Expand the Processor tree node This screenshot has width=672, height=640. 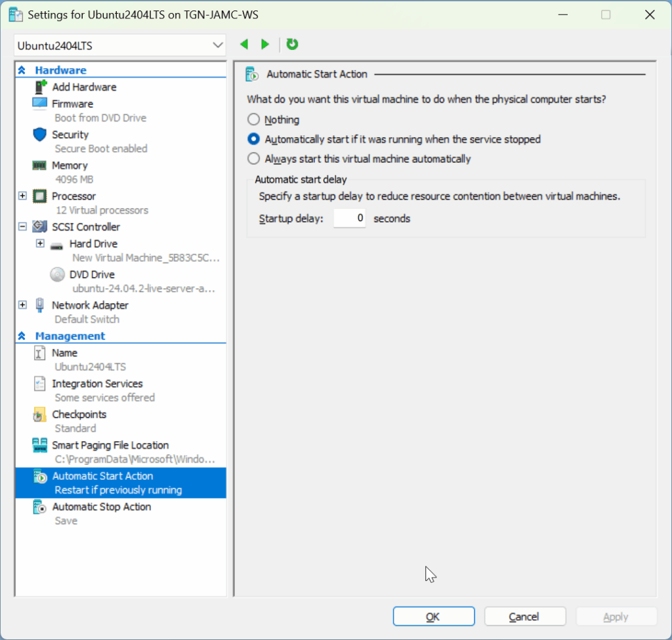click(x=23, y=196)
